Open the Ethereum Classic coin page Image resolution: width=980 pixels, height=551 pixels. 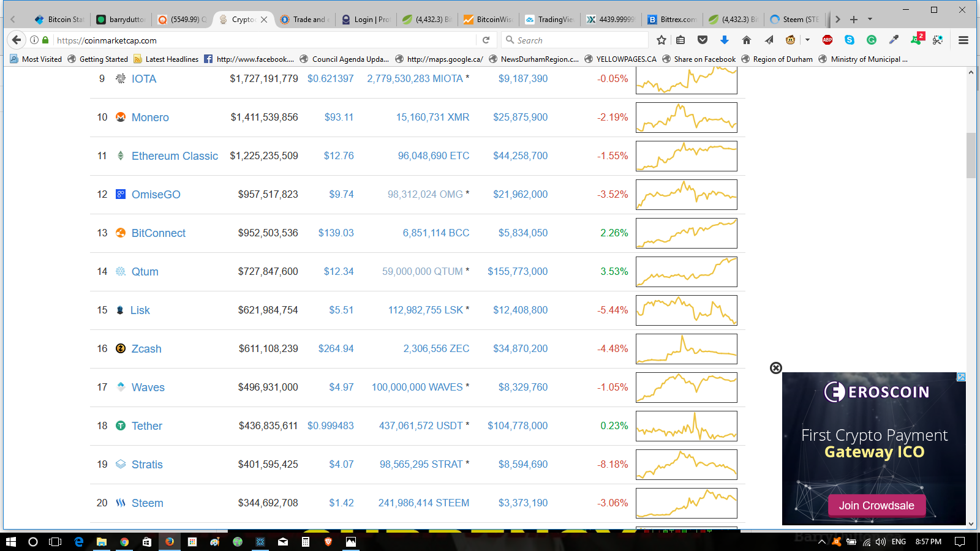point(175,156)
